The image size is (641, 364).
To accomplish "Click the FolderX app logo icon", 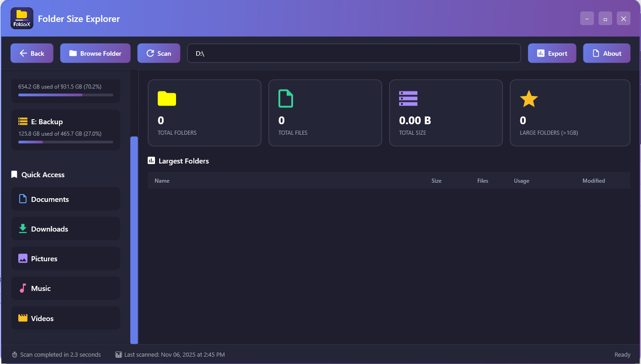I will [x=21, y=18].
